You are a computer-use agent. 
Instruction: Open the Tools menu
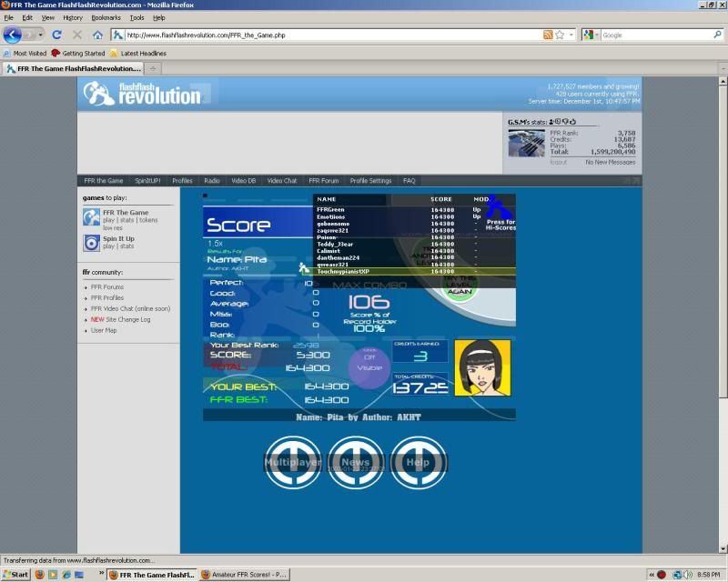[x=137, y=17]
